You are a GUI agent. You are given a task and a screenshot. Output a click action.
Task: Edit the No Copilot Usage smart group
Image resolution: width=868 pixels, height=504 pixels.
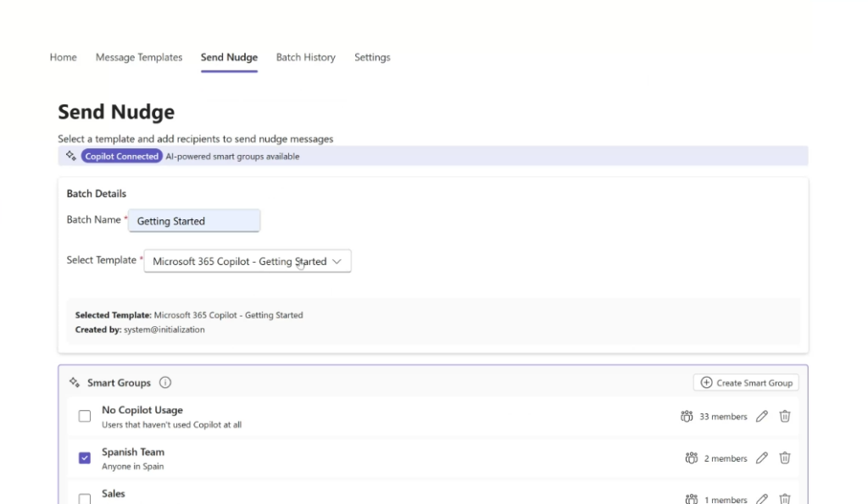[x=761, y=416]
